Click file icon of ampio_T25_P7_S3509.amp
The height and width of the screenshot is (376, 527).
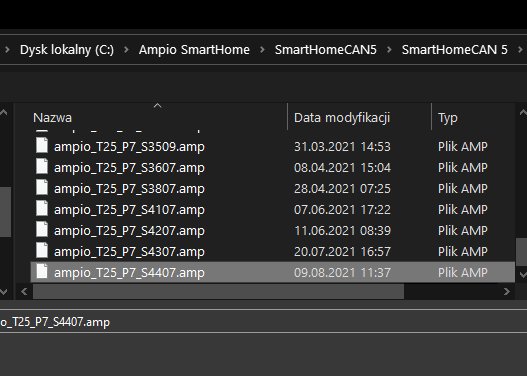42,145
